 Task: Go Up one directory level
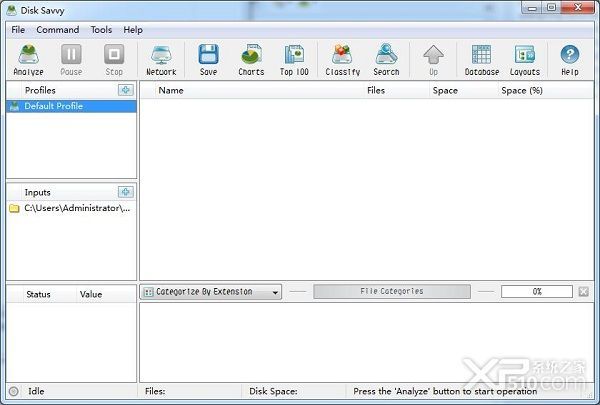(434, 60)
